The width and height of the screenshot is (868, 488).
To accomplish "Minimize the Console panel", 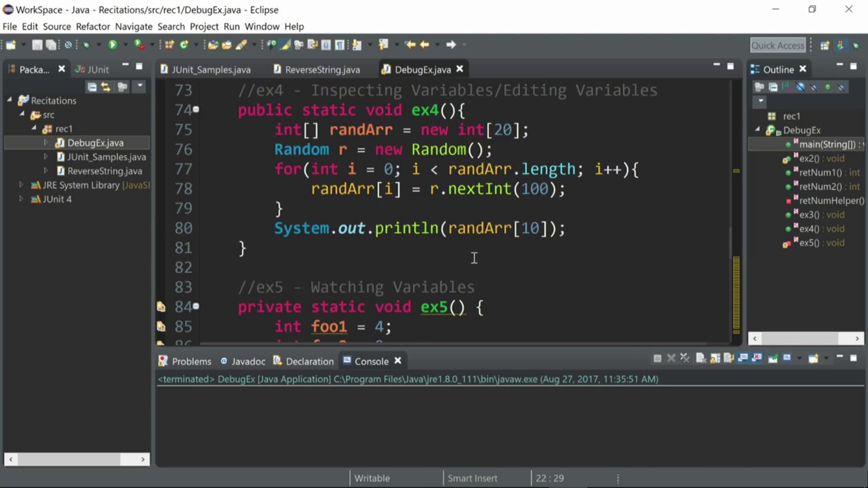I will (840, 357).
